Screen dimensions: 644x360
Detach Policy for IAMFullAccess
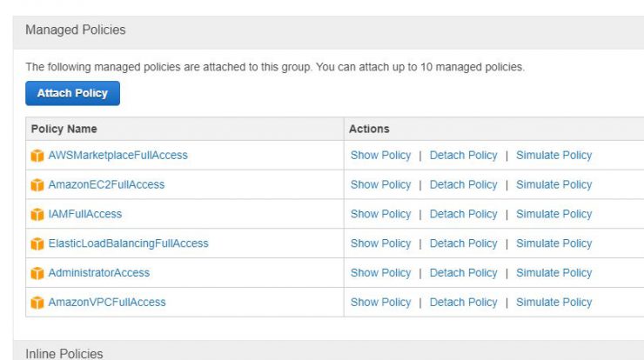(463, 214)
